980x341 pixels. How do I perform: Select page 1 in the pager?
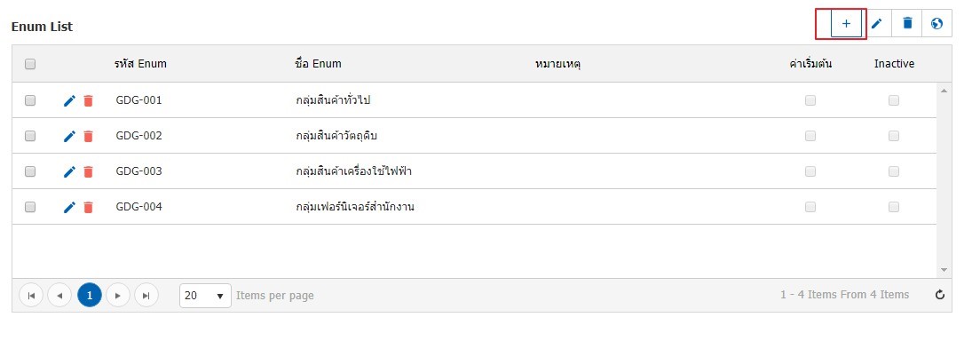point(90,296)
